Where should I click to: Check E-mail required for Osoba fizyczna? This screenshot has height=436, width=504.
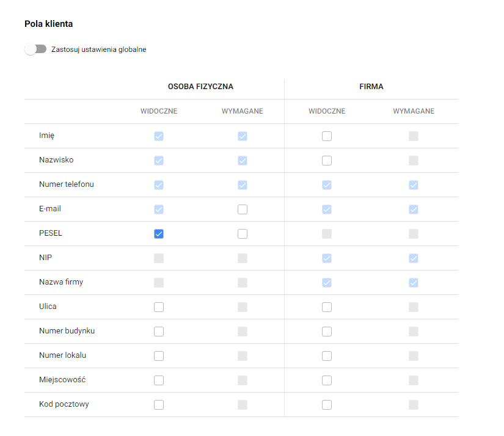[243, 209]
